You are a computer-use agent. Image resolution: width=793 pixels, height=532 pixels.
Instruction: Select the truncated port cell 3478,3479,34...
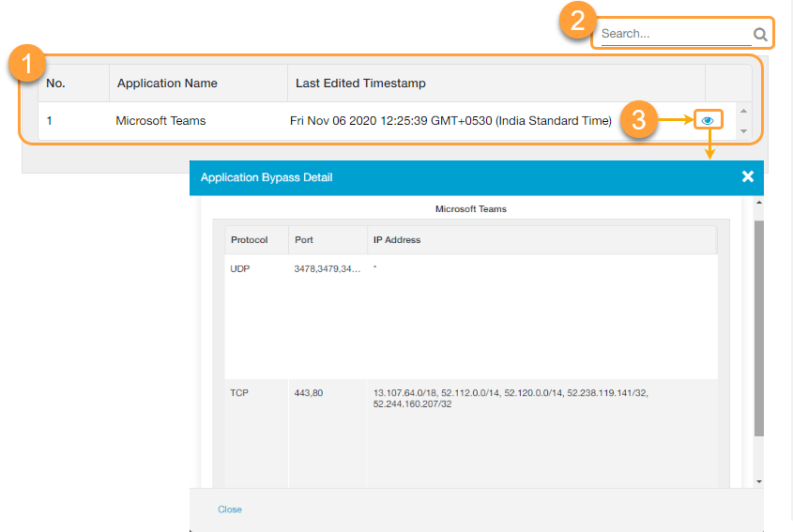click(x=328, y=268)
